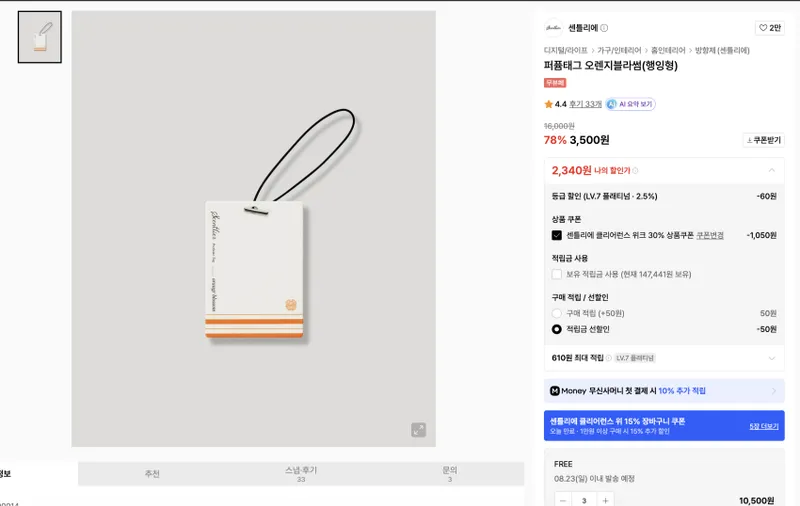800x506 pixels.
Task: Expand the product image to fullscreen
Action: pyautogui.click(x=418, y=429)
